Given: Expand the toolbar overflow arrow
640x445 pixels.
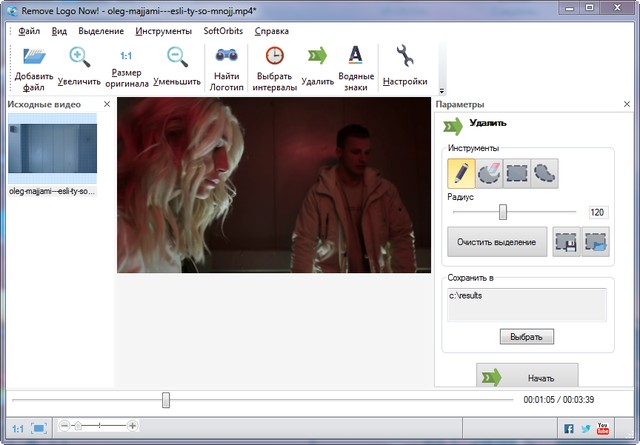Looking at the screenshot, I should (442, 91).
